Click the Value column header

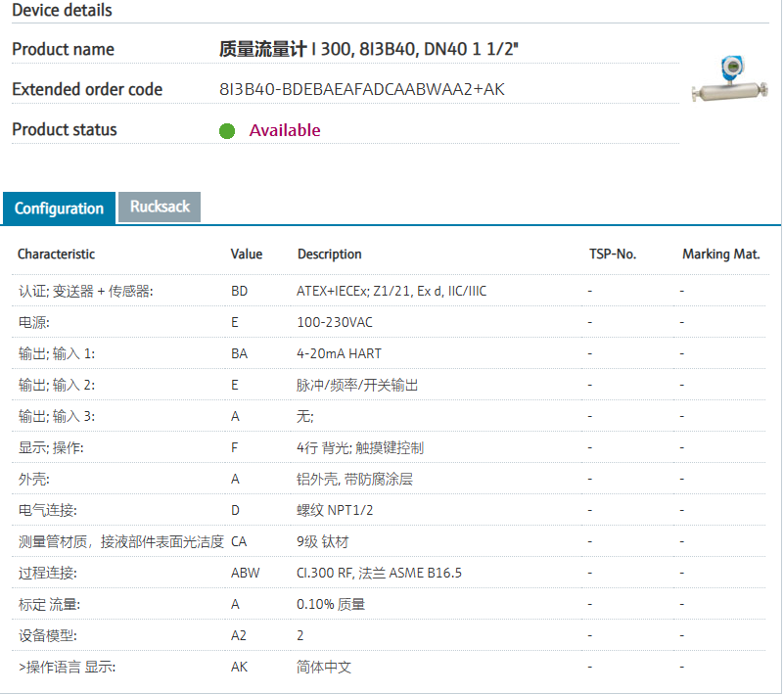[247, 254]
